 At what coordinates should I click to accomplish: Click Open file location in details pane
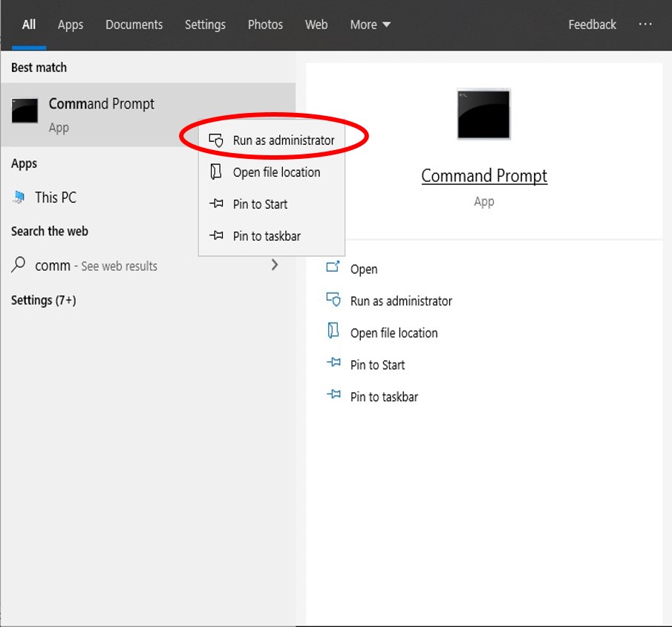pos(394,334)
